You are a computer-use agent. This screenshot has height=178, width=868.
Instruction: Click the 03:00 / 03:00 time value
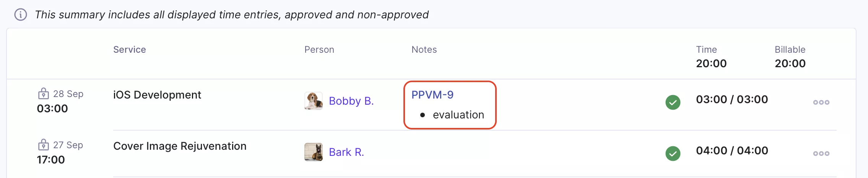tap(732, 99)
